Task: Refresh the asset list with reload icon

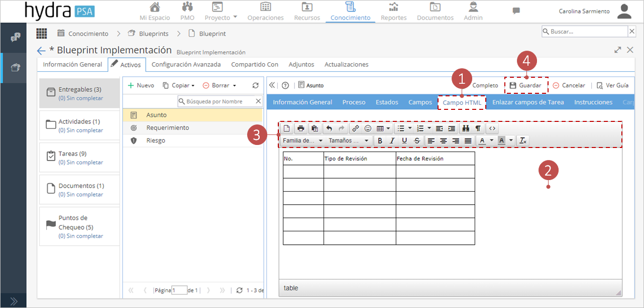Action: click(255, 85)
